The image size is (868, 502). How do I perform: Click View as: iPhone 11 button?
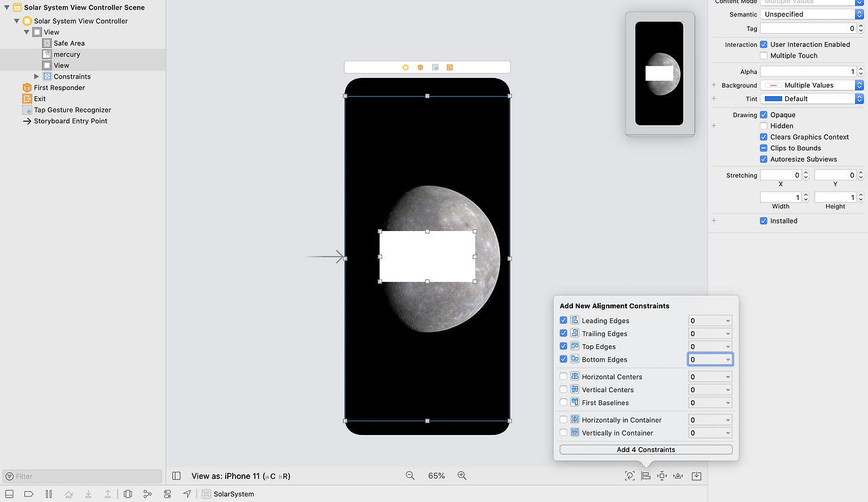(241, 476)
